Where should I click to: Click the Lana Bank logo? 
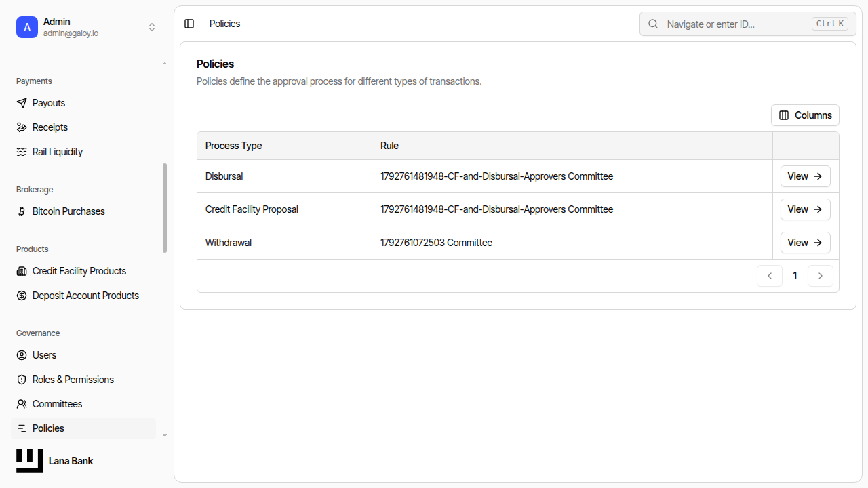(x=30, y=461)
